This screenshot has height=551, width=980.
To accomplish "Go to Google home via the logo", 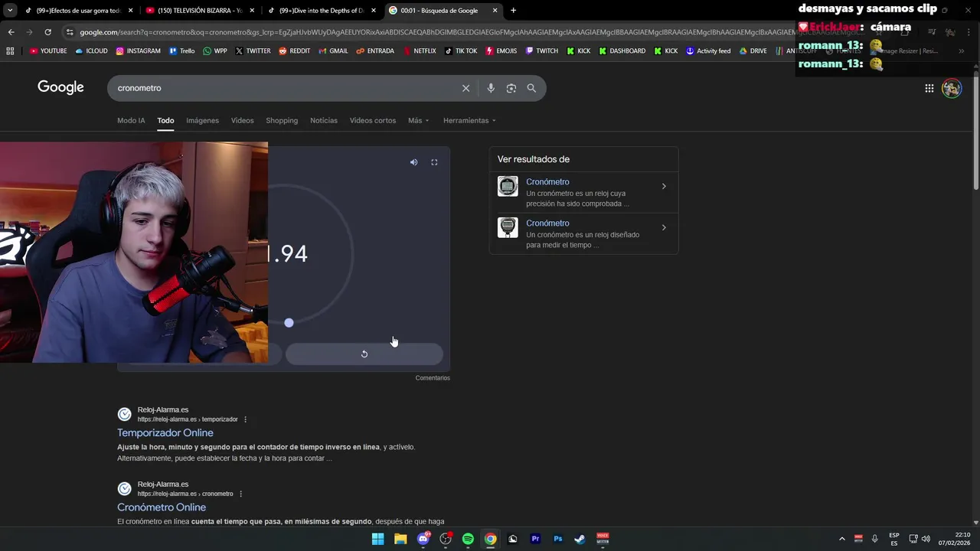I will [60, 87].
